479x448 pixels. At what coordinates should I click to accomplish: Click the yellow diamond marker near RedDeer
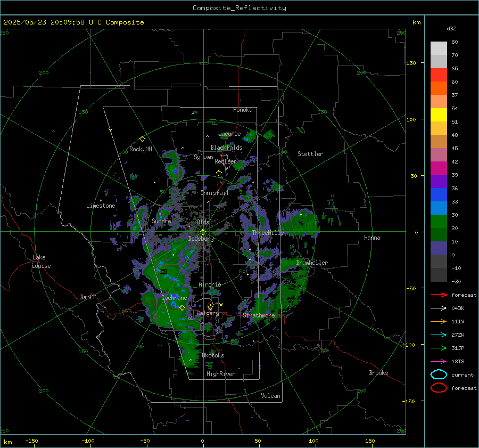tap(219, 173)
